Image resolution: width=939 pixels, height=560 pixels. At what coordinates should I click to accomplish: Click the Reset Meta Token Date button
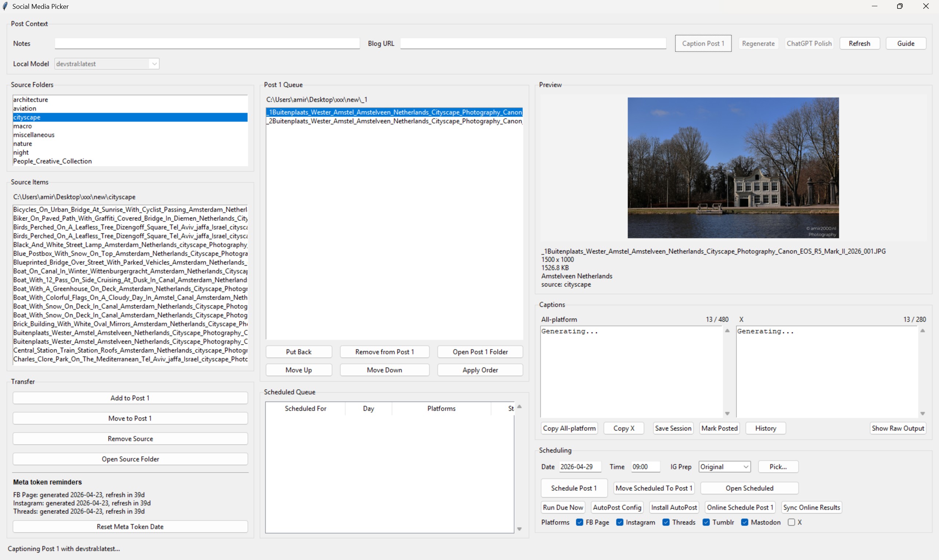130,526
